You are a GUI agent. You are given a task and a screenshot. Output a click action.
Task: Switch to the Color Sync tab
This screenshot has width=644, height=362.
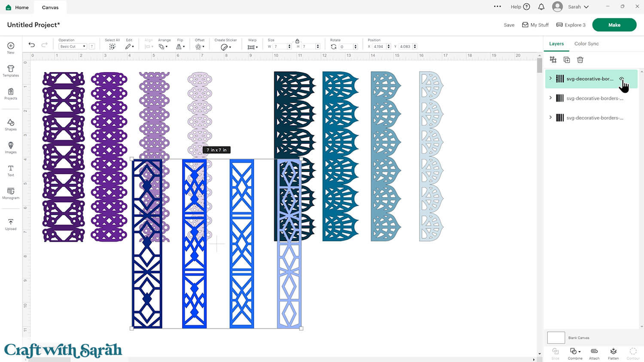586,44
